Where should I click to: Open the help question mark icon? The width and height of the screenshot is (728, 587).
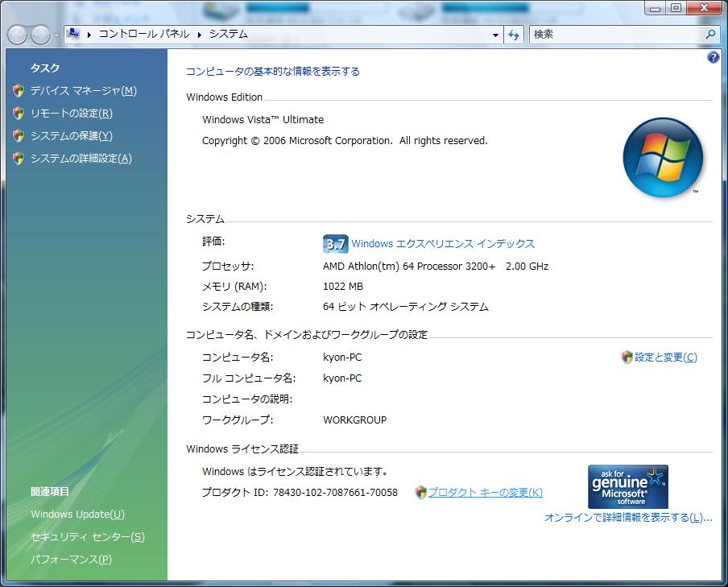[713, 58]
